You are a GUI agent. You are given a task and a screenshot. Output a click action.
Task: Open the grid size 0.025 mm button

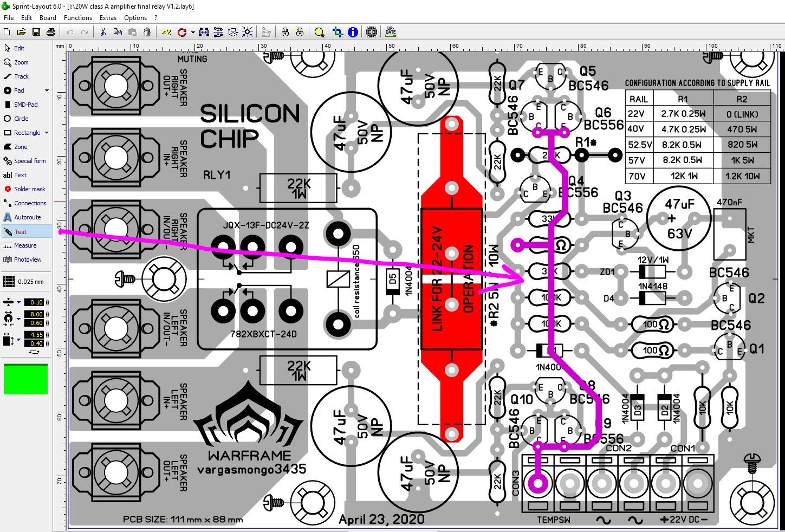click(24, 281)
